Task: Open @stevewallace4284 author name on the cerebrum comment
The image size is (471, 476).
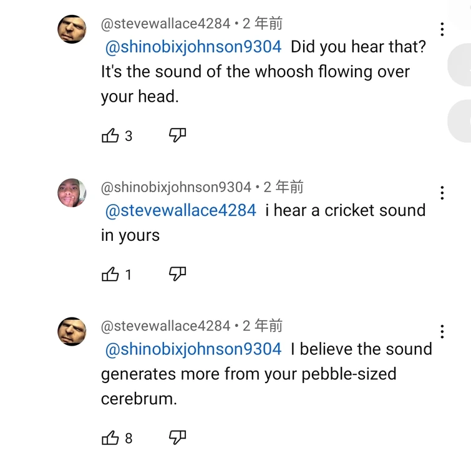Action: [x=165, y=326]
